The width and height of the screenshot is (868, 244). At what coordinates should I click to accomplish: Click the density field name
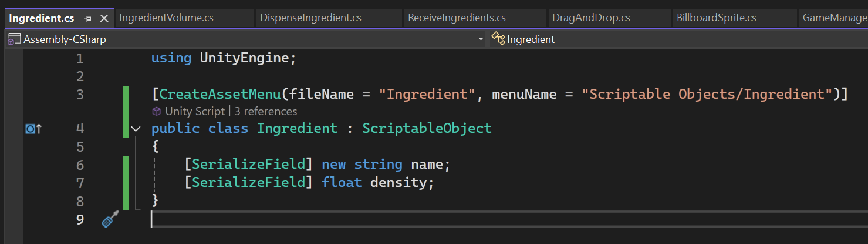398,182
